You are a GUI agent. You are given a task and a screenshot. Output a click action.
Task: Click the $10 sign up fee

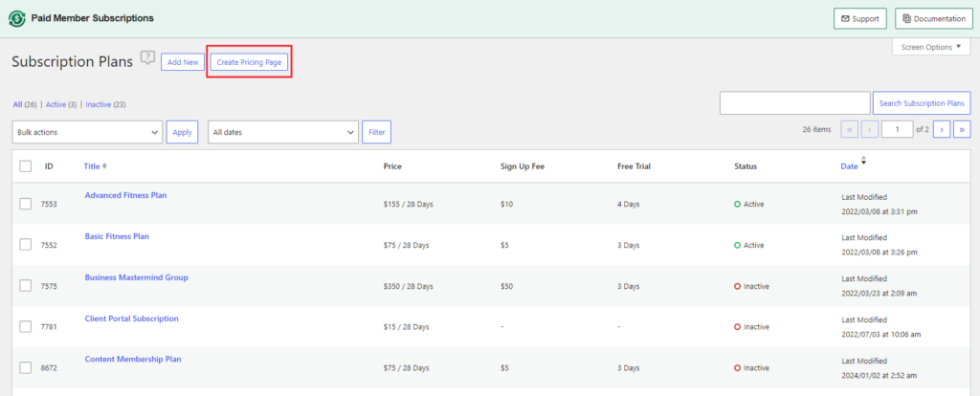tap(507, 205)
